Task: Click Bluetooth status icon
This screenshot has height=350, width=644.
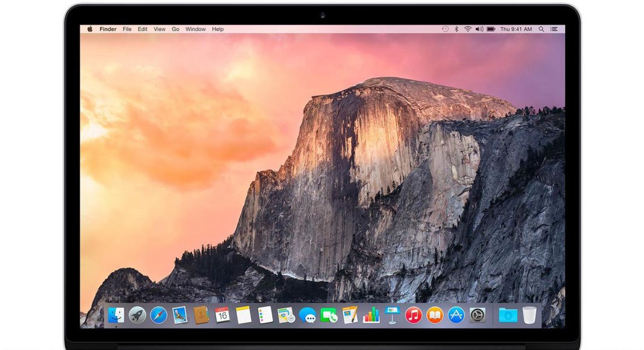Action: click(x=456, y=29)
